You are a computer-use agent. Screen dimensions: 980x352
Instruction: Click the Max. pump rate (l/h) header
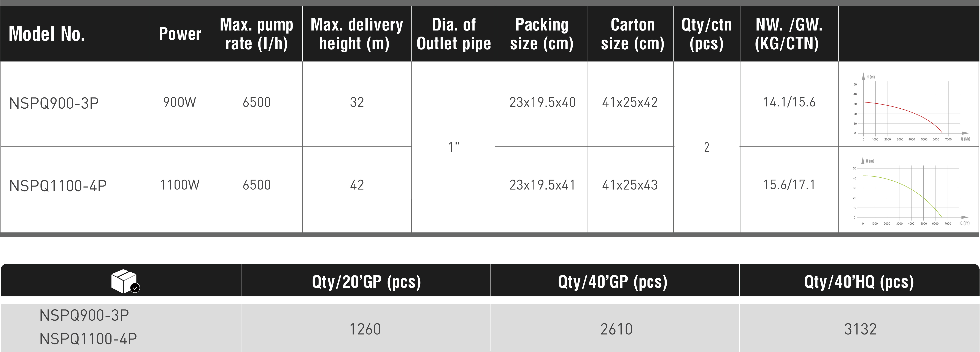tap(257, 34)
